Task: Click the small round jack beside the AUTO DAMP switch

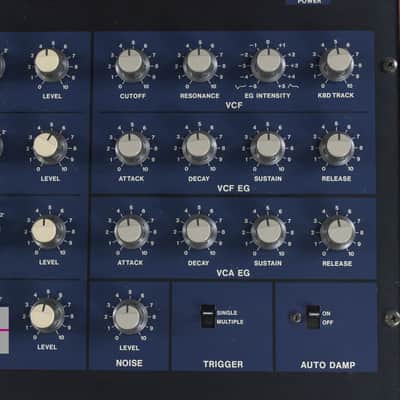Action: click(x=296, y=317)
